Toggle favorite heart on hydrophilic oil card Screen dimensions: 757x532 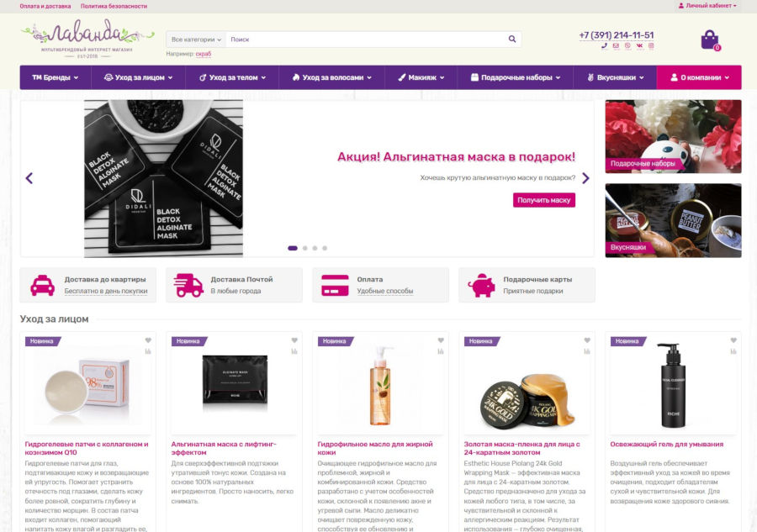coord(441,340)
